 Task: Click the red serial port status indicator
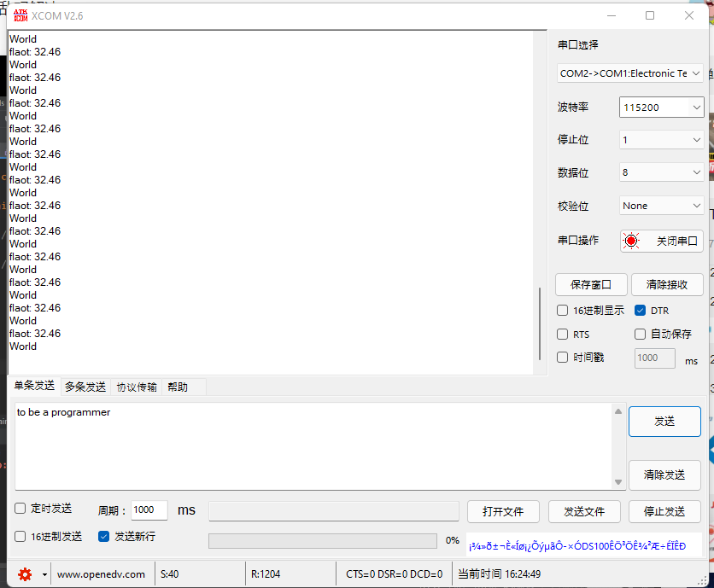pos(631,241)
